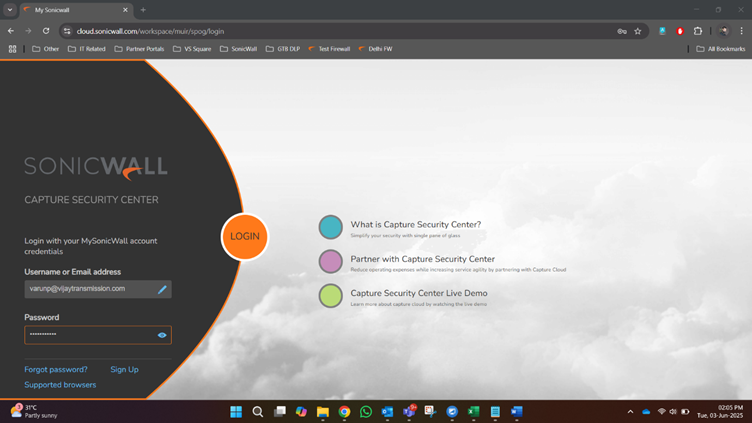The image size is (752, 423).
Task: Select the green circle for Live Demo
Action: point(330,296)
